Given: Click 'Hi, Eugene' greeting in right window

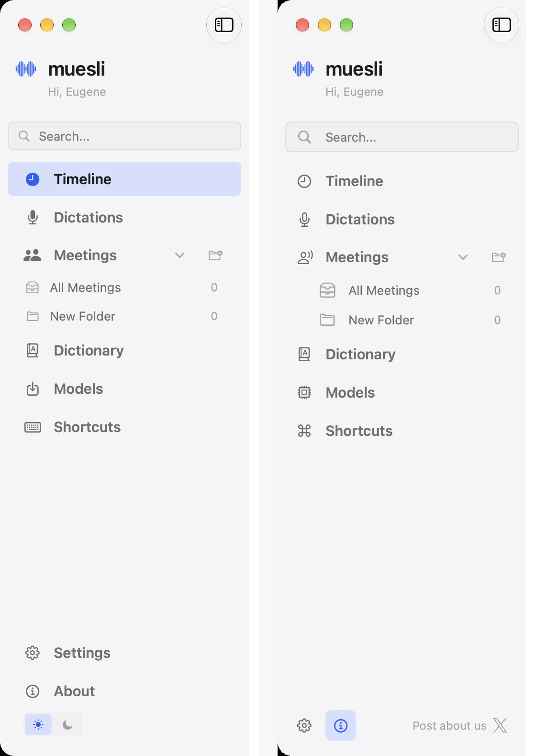Looking at the screenshot, I should click(355, 92).
